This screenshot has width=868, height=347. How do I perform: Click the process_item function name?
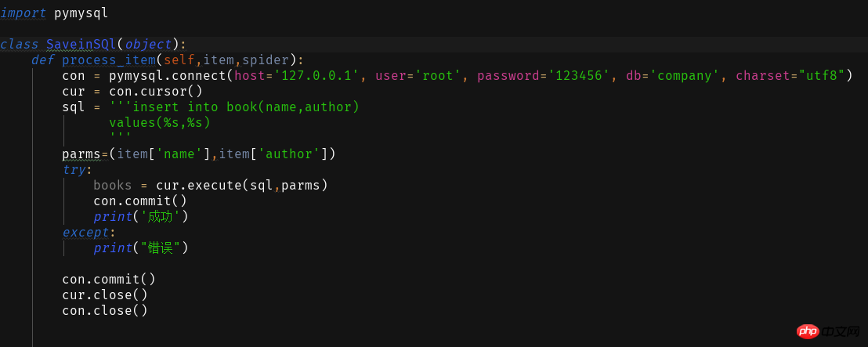(109, 60)
